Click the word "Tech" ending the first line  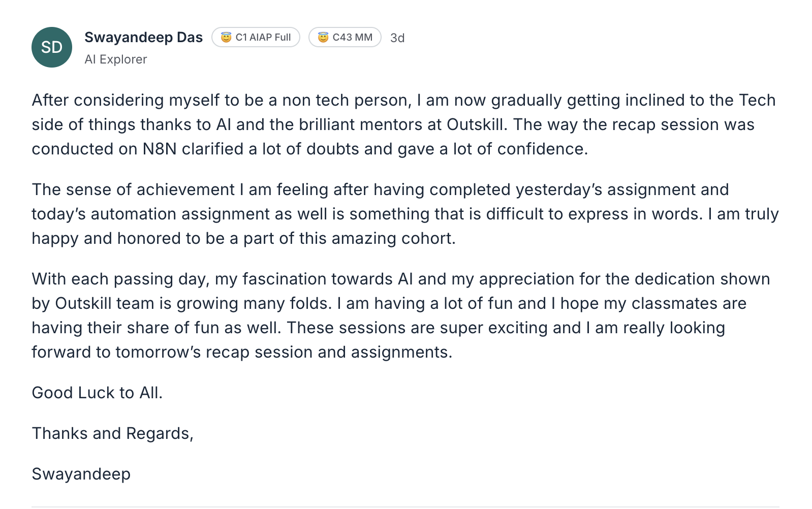click(x=757, y=100)
